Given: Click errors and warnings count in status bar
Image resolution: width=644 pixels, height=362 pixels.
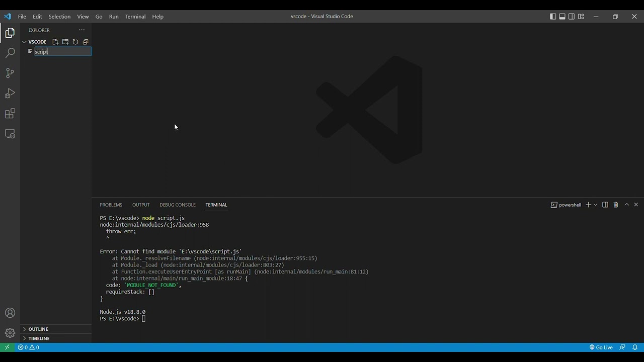Looking at the screenshot, I should [28, 347].
